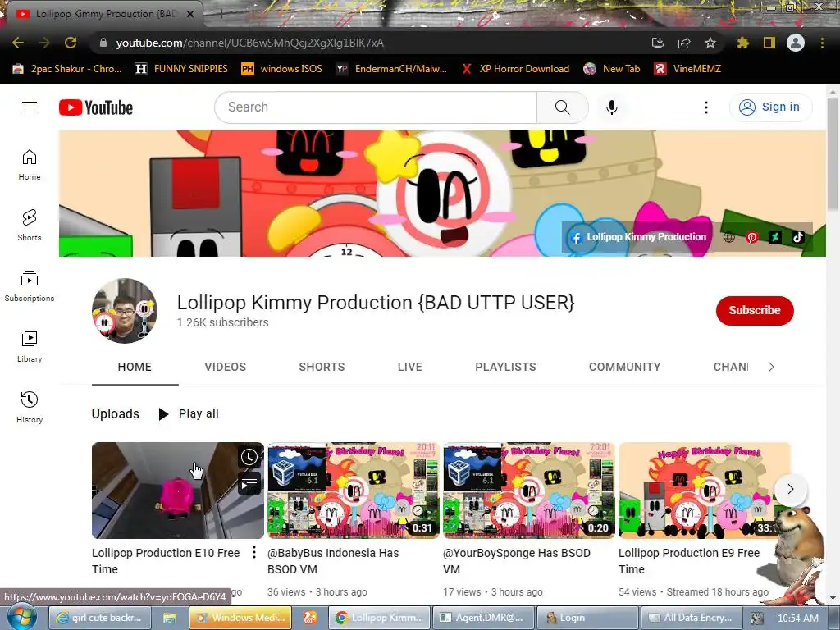Open FUNNY SNIPPIES bookmark
This screenshot has width=840, height=630.
181,69
